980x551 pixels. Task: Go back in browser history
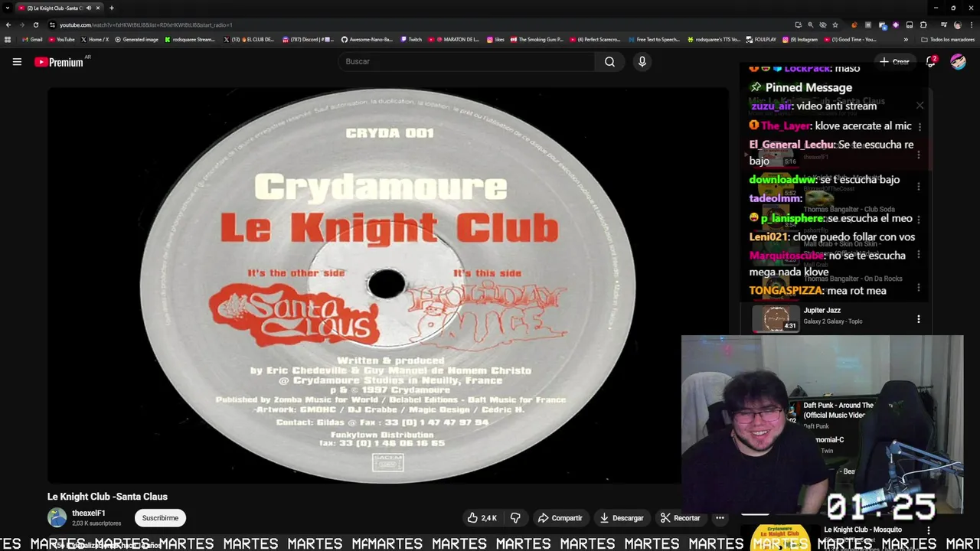click(8, 24)
